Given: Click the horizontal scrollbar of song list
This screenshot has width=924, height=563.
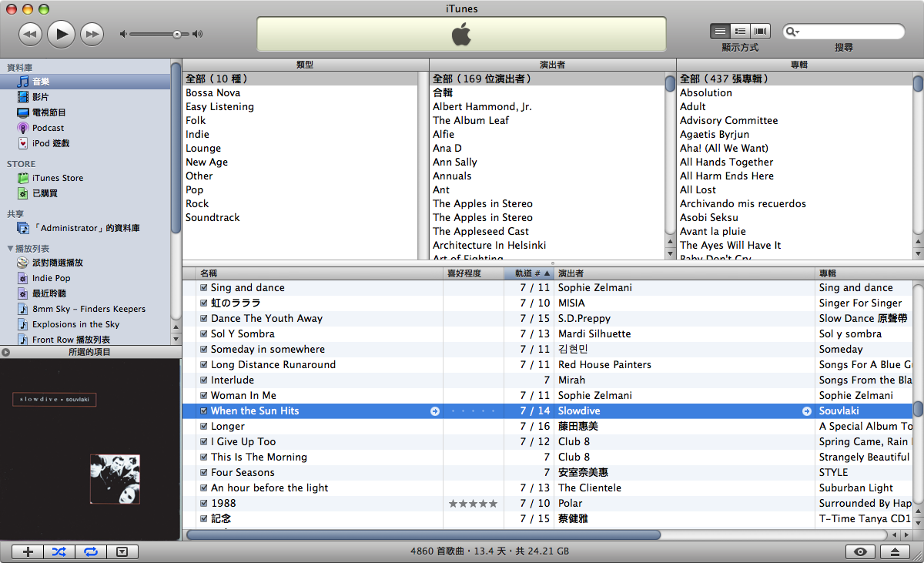Looking at the screenshot, I should (x=423, y=534).
